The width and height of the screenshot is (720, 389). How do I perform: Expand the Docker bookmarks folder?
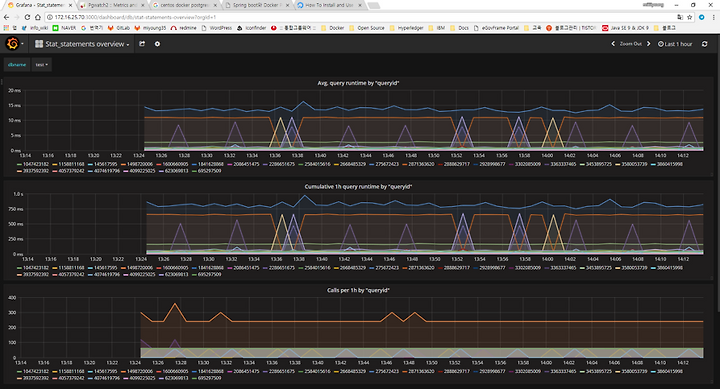[332, 28]
